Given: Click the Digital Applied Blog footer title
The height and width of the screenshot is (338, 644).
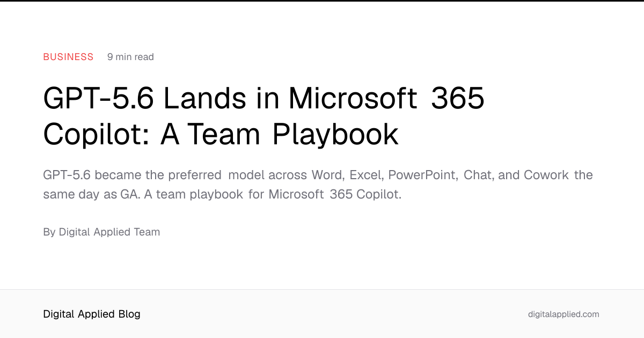Looking at the screenshot, I should pyautogui.click(x=92, y=314).
